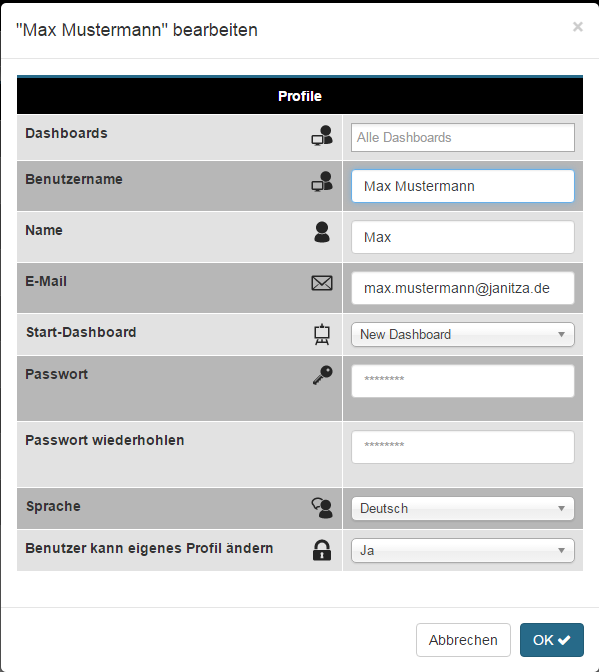
Task: Open the Ja dropdown for profile editing
Action: point(463,550)
